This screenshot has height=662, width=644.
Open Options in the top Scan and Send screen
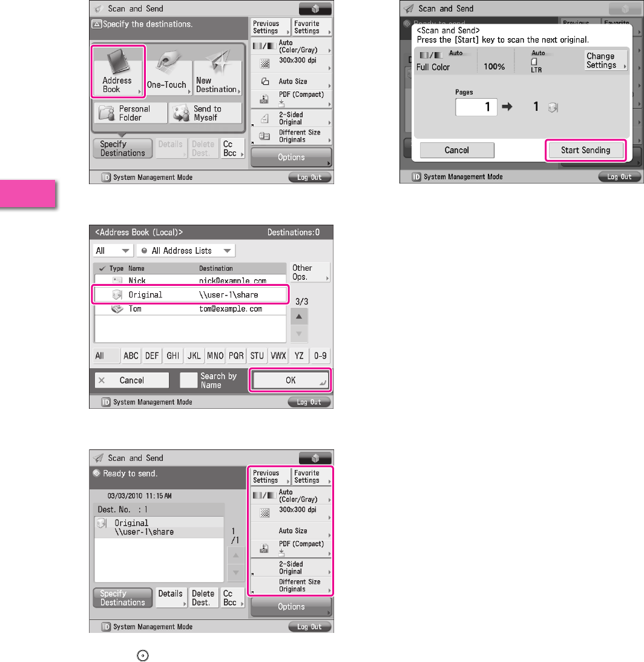291,157
